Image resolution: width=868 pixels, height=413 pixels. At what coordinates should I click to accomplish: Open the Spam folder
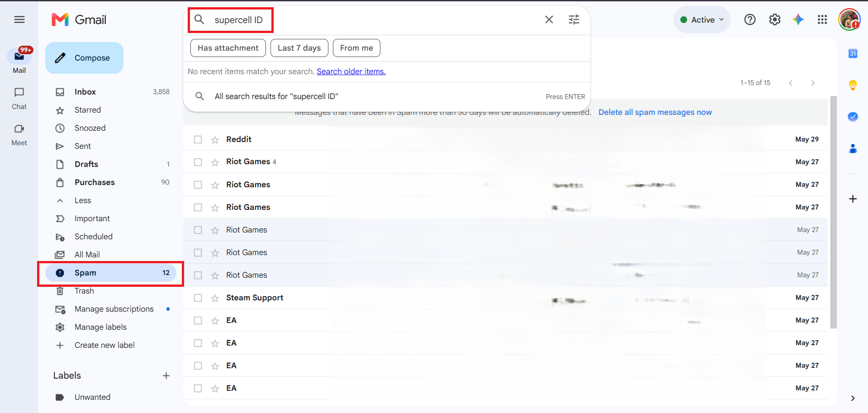pos(110,273)
